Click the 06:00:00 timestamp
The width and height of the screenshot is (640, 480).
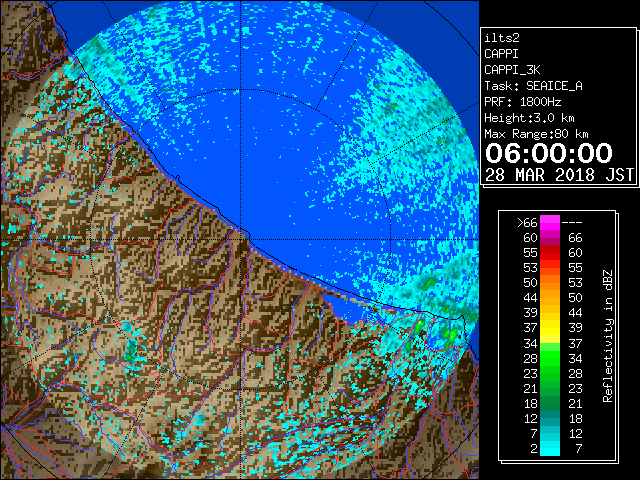click(549, 153)
